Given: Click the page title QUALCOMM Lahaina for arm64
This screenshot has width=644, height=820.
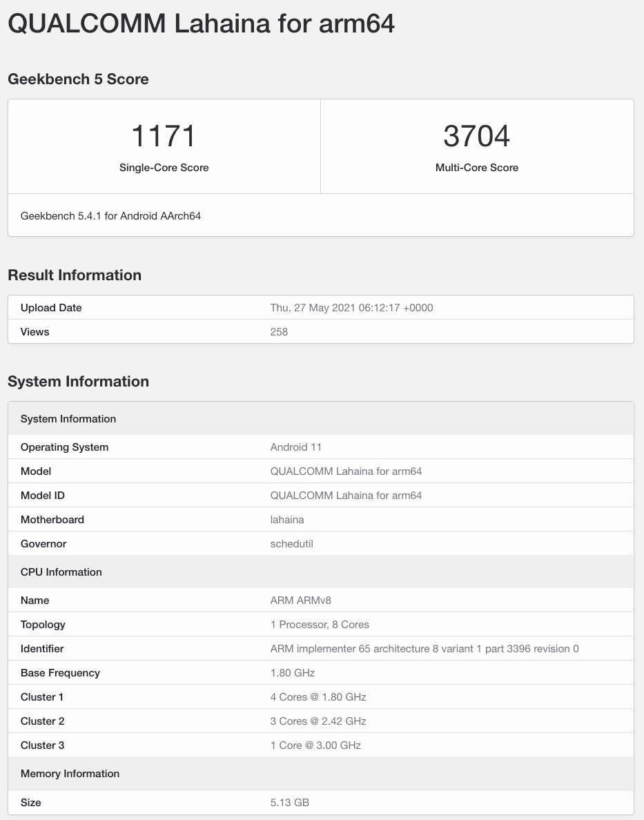Looking at the screenshot, I should tap(202, 23).
